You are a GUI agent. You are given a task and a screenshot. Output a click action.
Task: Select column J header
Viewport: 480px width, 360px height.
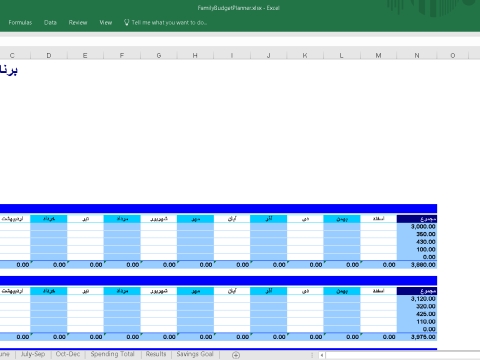(269, 55)
